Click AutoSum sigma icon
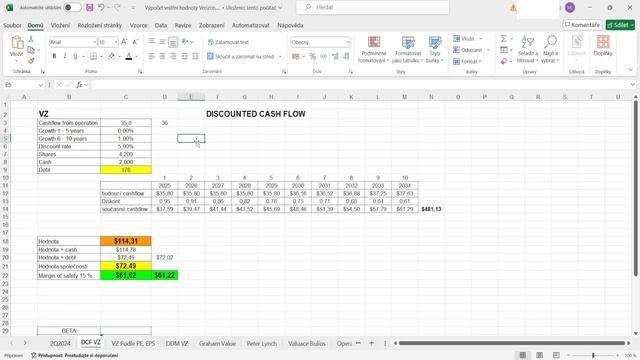640x360 pixels. 504,38
